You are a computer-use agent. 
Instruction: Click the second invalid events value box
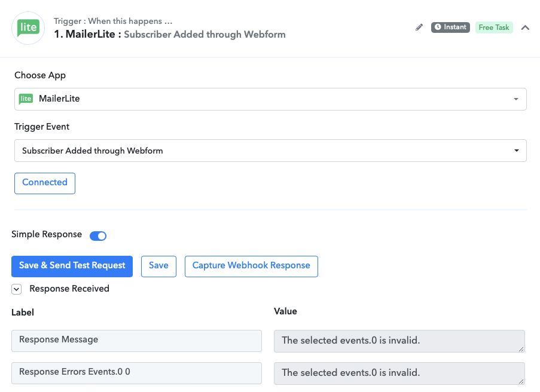coord(399,373)
